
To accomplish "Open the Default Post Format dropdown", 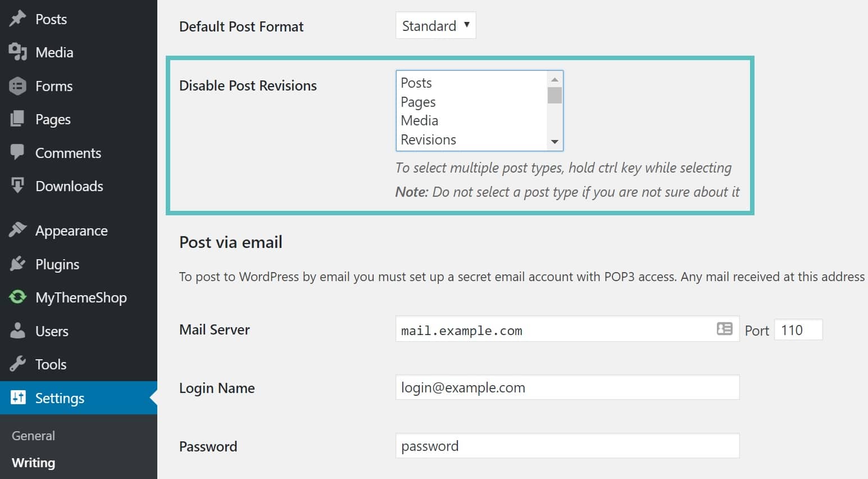I will [x=435, y=25].
